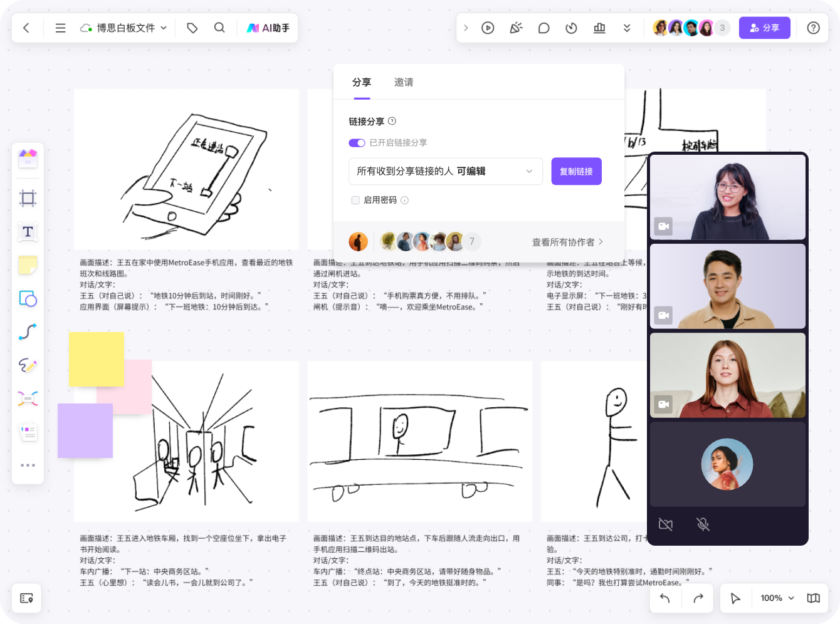Collapse the top toolbar with the double chevron
The image size is (840, 624).
coord(627,28)
